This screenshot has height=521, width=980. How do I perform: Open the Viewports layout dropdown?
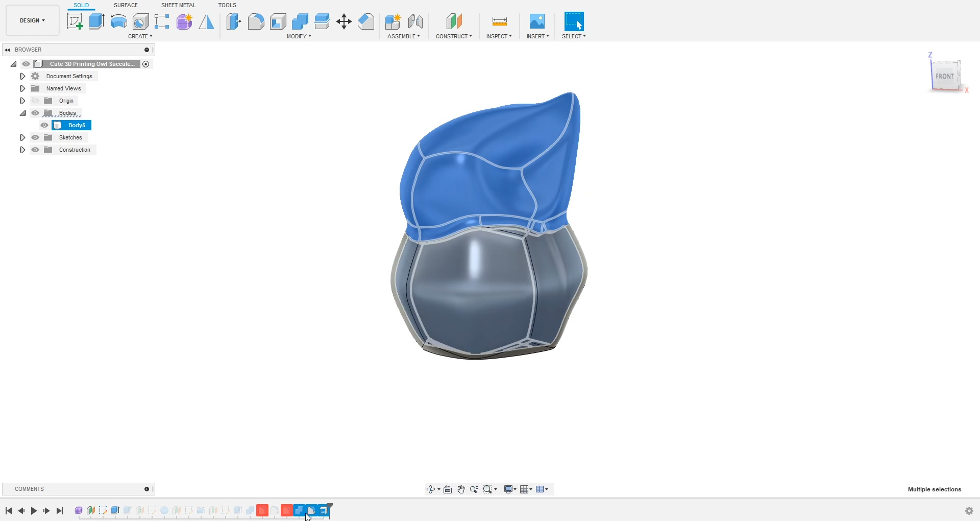(542, 489)
